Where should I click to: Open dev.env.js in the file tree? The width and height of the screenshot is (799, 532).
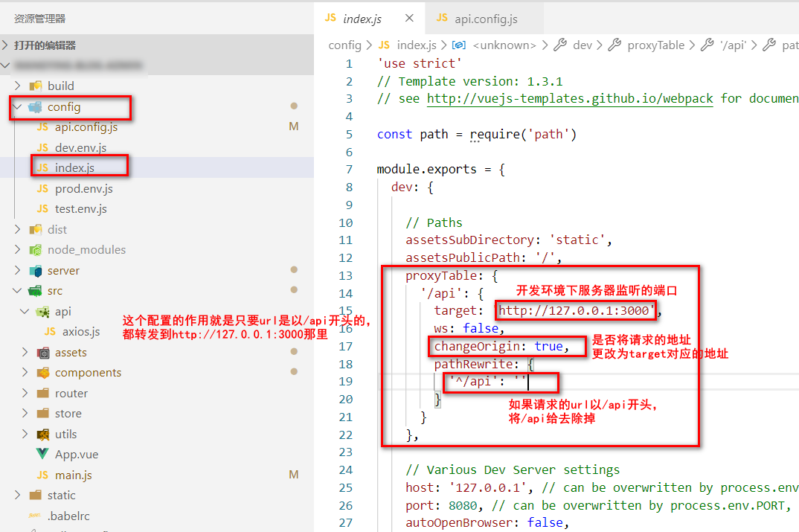click(x=80, y=148)
